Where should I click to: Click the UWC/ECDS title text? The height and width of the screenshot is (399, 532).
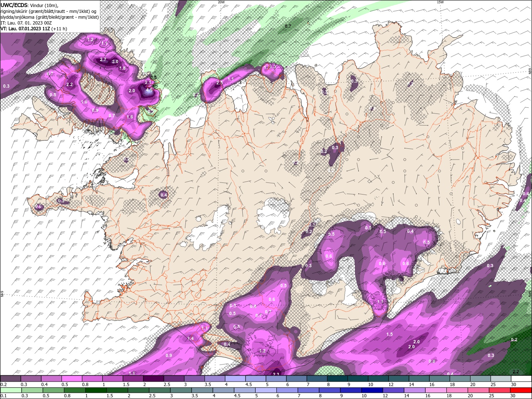(14, 5)
